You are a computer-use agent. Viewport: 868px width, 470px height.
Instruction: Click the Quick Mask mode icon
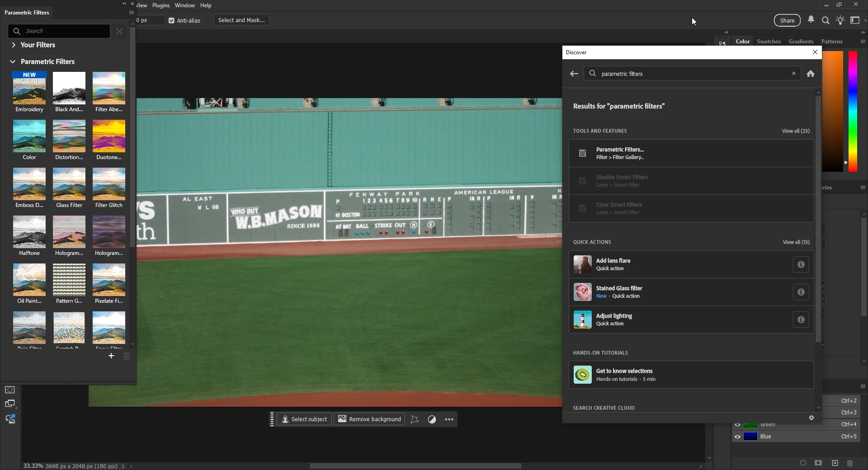[10, 390]
